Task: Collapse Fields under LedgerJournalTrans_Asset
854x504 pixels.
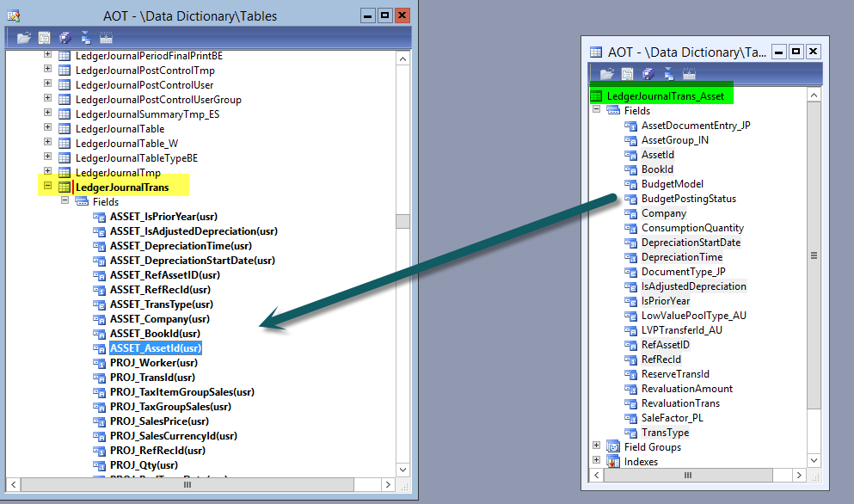Action: click(x=596, y=111)
